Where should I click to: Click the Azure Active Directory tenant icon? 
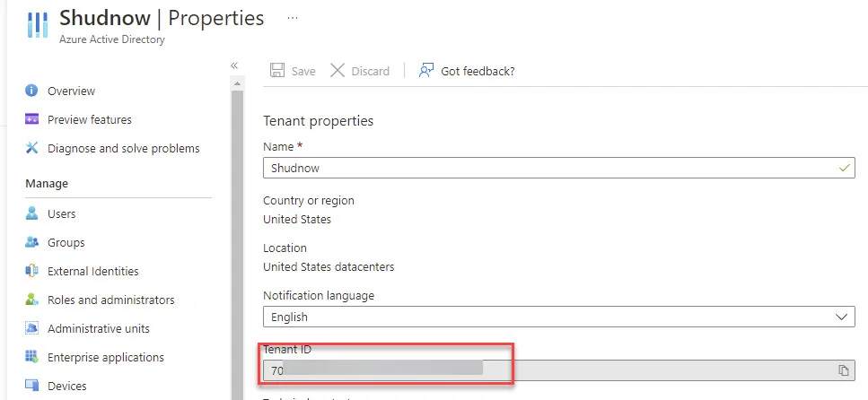38,24
